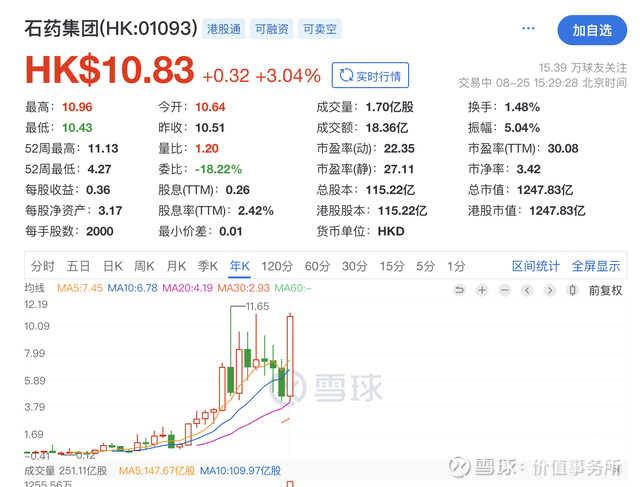Click the zoom-out minus icon on chart
Screen dimensions: 640x487
pyautogui.click(x=505, y=290)
